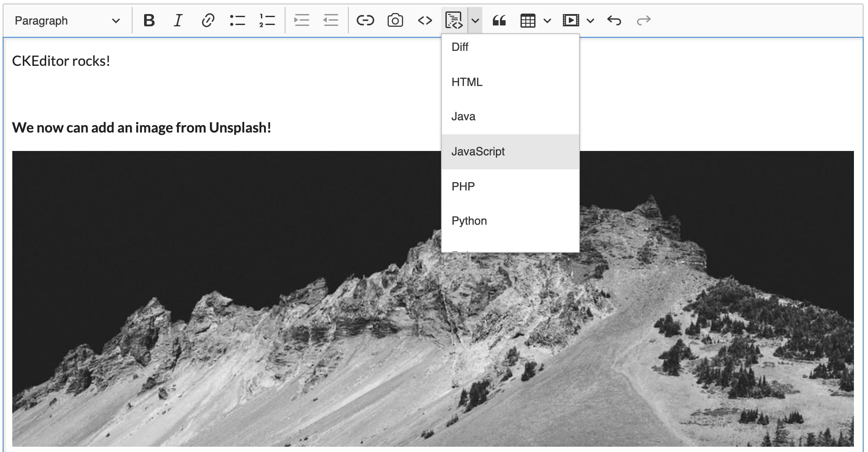The height and width of the screenshot is (452, 868).
Task: Redo the last change
Action: 644,21
